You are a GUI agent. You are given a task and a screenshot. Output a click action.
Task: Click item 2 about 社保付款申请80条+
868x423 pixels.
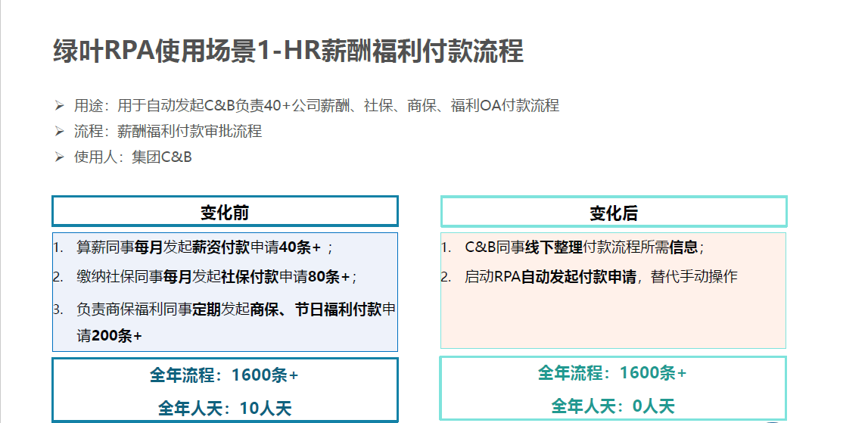(x=206, y=276)
